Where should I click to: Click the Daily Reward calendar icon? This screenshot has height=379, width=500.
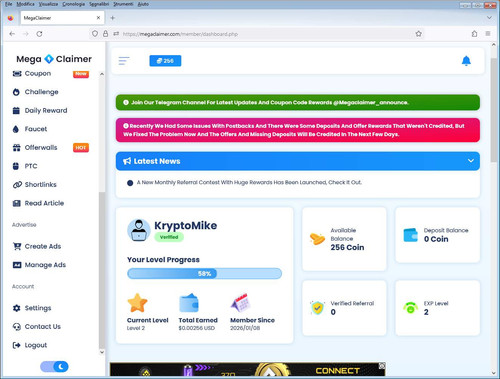[16, 111]
